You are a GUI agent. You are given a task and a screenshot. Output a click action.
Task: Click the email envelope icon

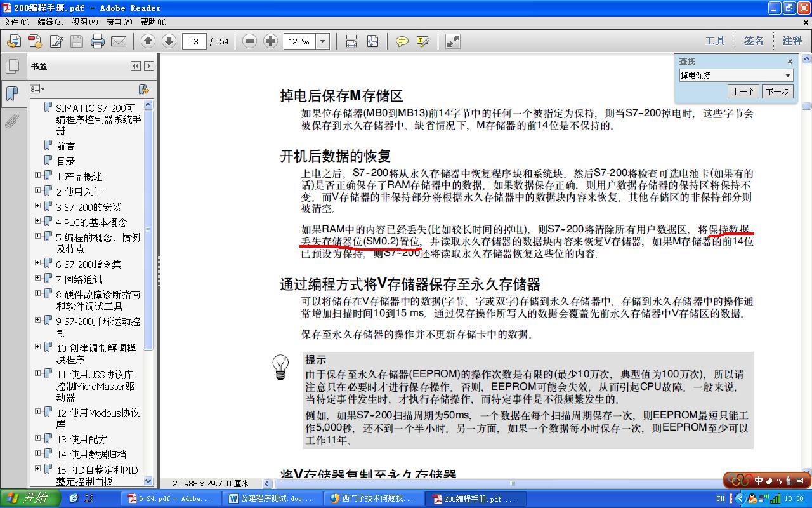tap(119, 41)
